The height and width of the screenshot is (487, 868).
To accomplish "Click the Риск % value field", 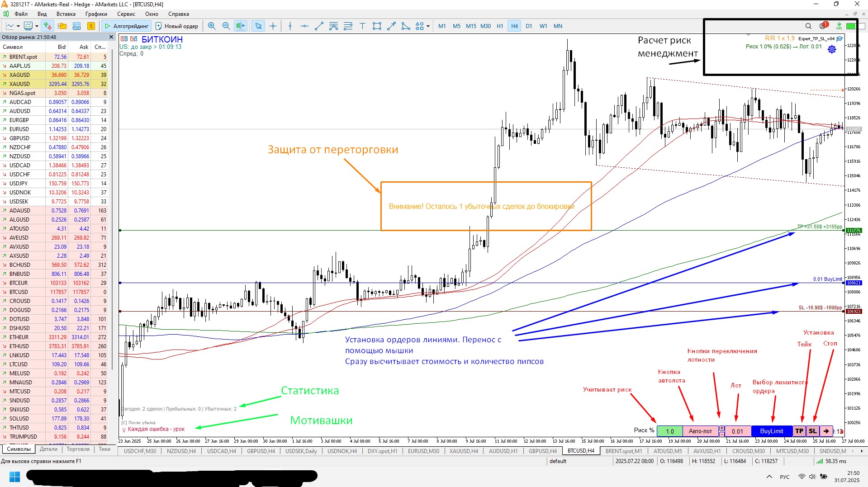I will point(669,431).
